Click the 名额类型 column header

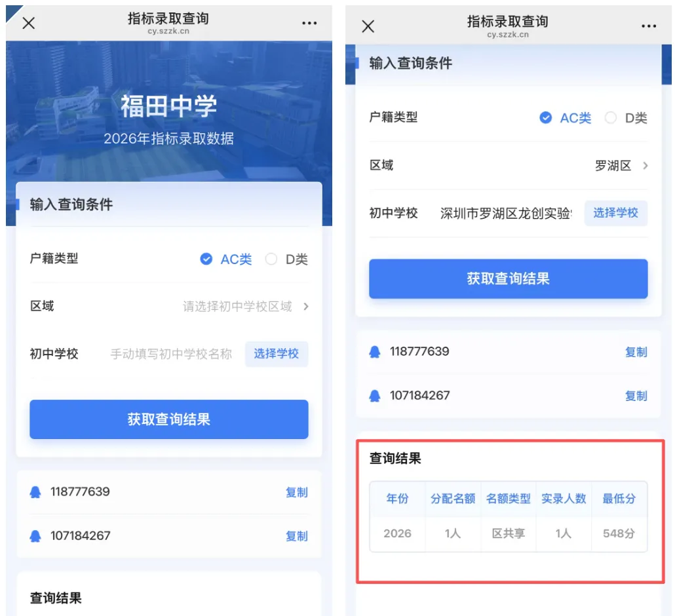[x=509, y=499]
